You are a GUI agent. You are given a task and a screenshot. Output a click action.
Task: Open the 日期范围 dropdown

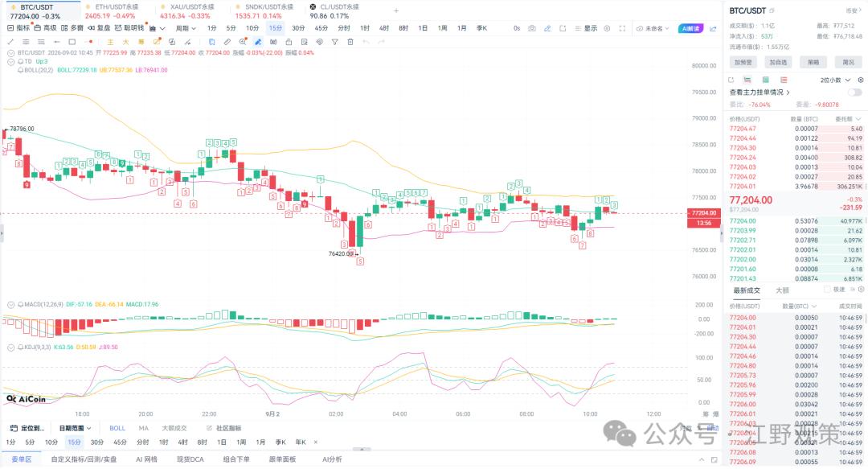coord(75,429)
